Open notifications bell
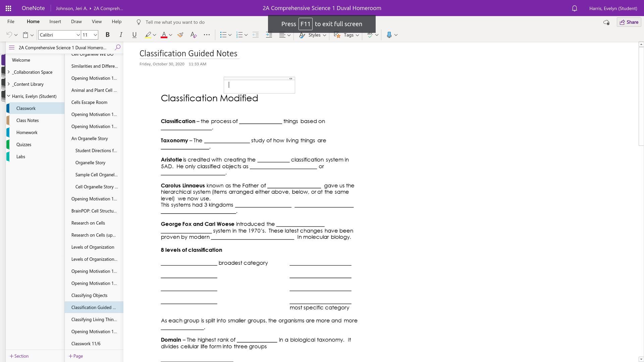The image size is (644, 362). click(574, 8)
